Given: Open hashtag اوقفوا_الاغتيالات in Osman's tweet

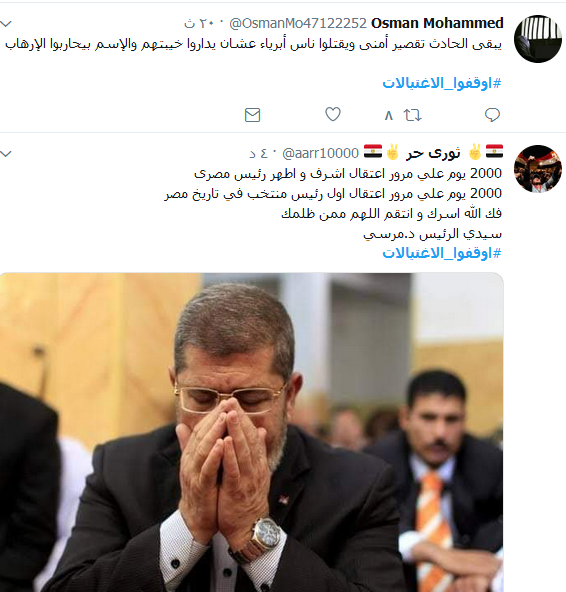Looking at the screenshot, I should 442,83.
